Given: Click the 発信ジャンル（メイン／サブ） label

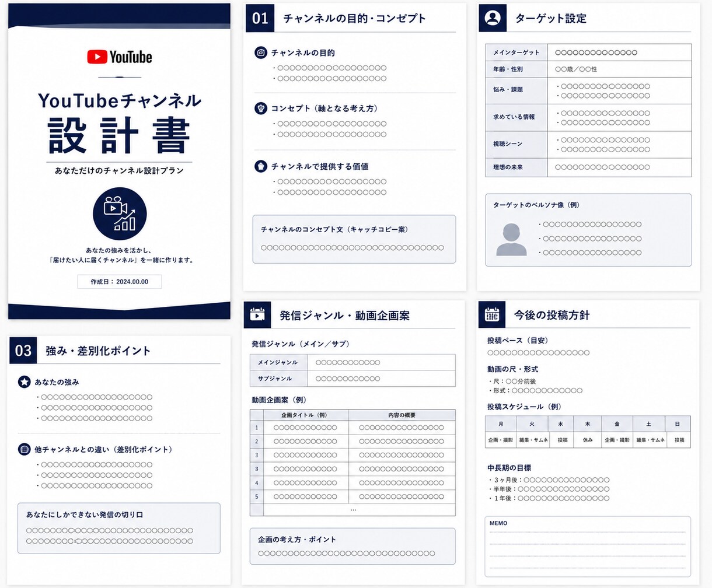Looking at the screenshot, I should (301, 344).
